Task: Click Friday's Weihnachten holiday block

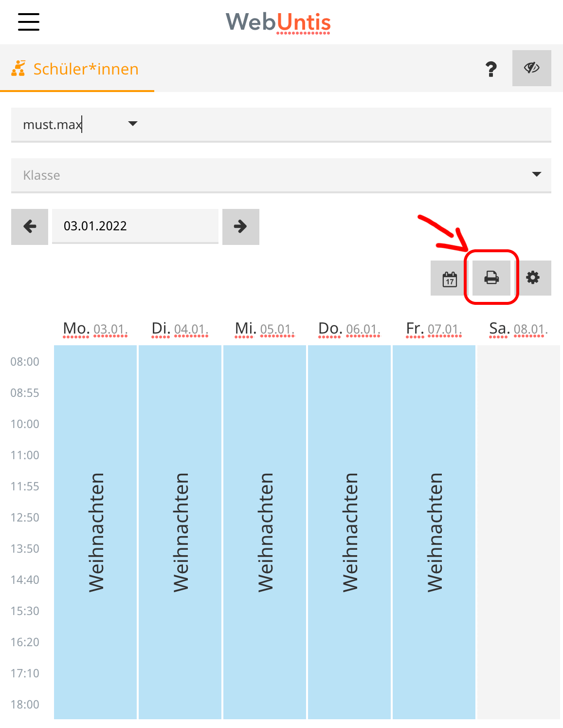Action: tap(434, 532)
